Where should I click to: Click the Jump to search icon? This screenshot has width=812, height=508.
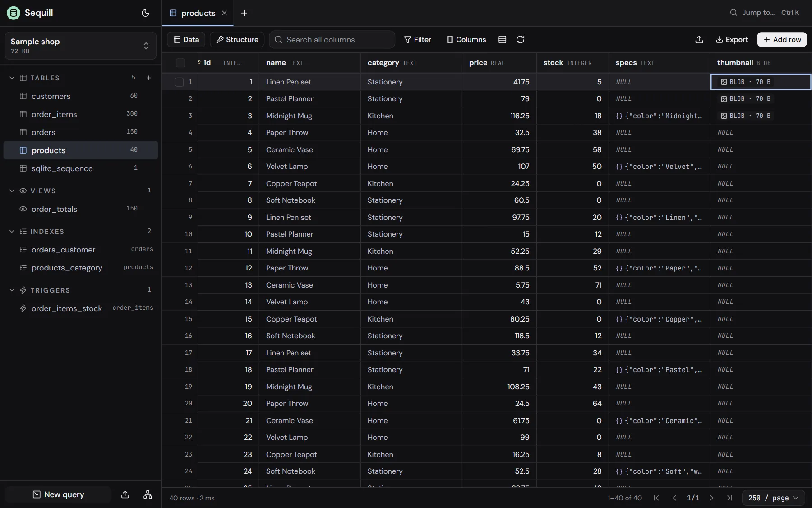(734, 13)
